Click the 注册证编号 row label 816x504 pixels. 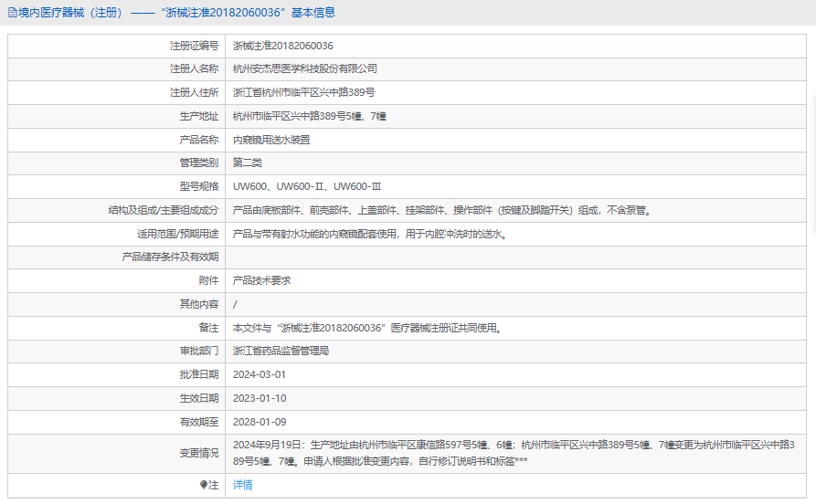click(x=194, y=46)
